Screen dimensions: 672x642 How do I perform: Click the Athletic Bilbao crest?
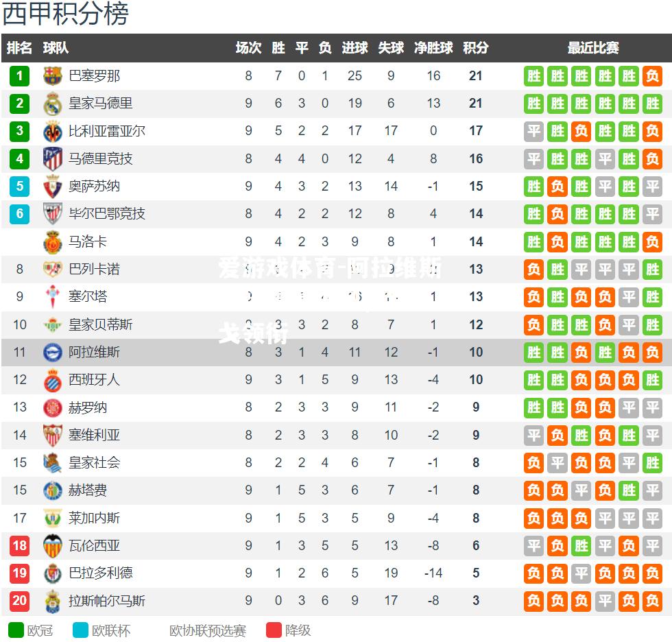(x=52, y=213)
